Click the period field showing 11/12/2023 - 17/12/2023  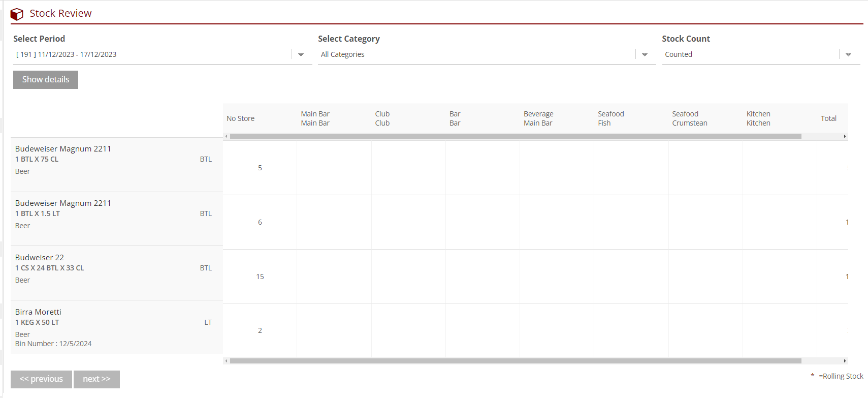[x=152, y=54]
